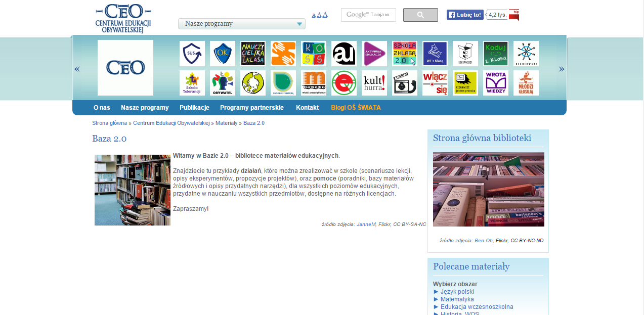Open the Materiały breadcrumb link
This screenshot has width=644, height=315.
coord(226,123)
